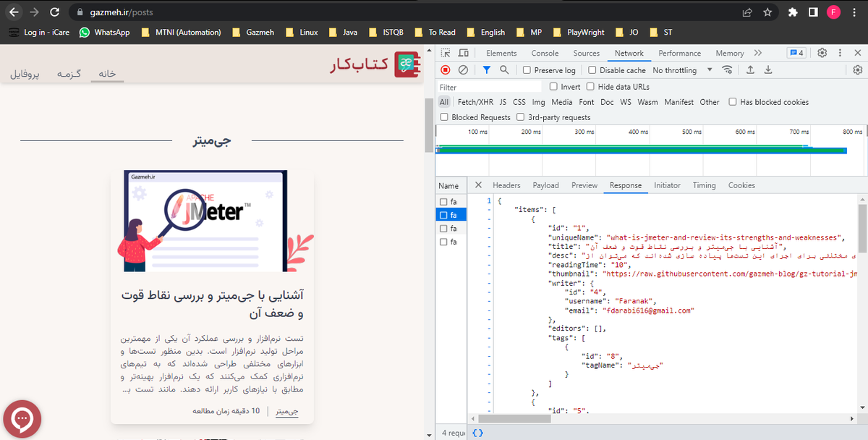868x440 pixels.
Task: Select the inspect element picker icon
Action: [x=446, y=53]
